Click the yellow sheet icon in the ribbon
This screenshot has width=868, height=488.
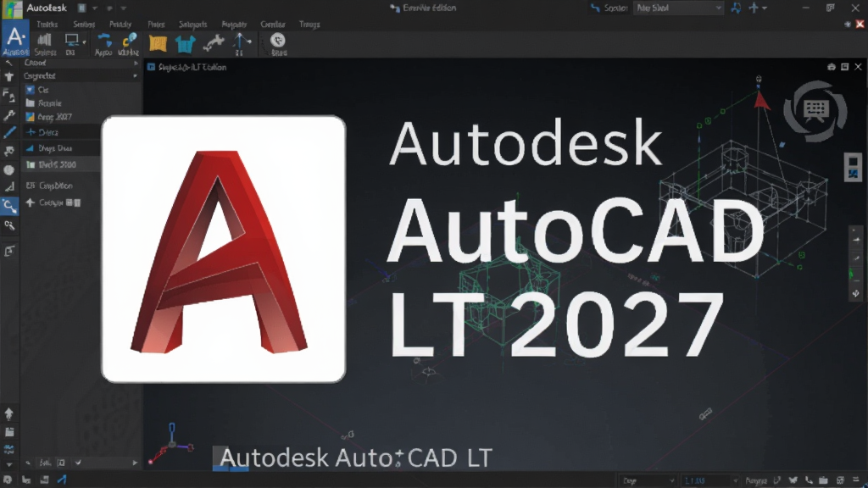(x=158, y=43)
